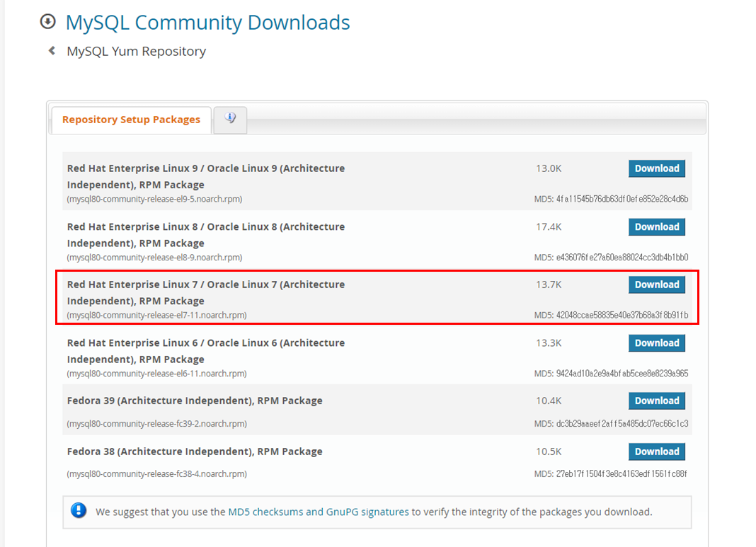
Task: Open MD5 checksums and GnuPG signatures link
Action: pyautogui.click(x=319, y=512)
